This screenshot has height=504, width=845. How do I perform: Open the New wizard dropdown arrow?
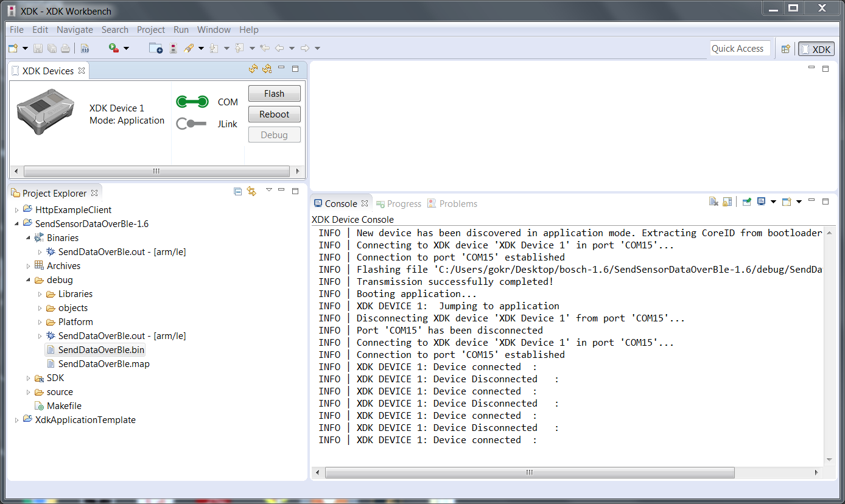point(25,48)
